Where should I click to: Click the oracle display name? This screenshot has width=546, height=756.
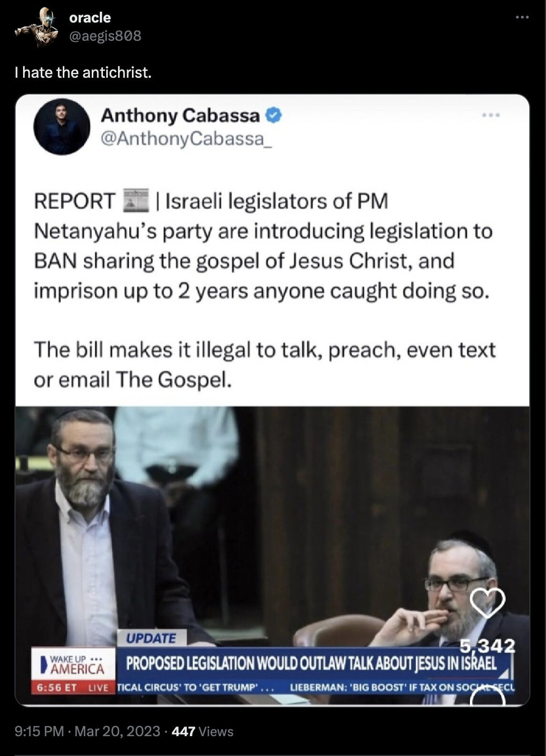coord(90,18)
